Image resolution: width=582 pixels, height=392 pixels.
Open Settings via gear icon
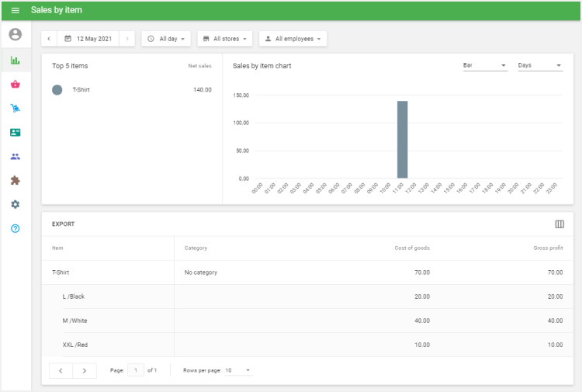point(16,204)
